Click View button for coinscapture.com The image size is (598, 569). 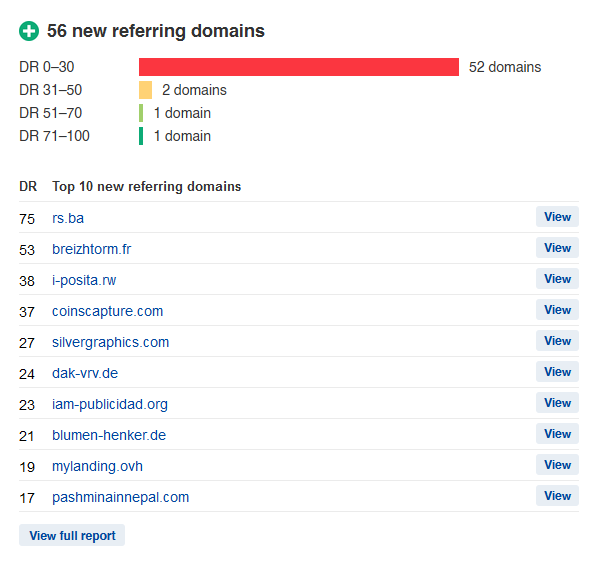(557, 310)
